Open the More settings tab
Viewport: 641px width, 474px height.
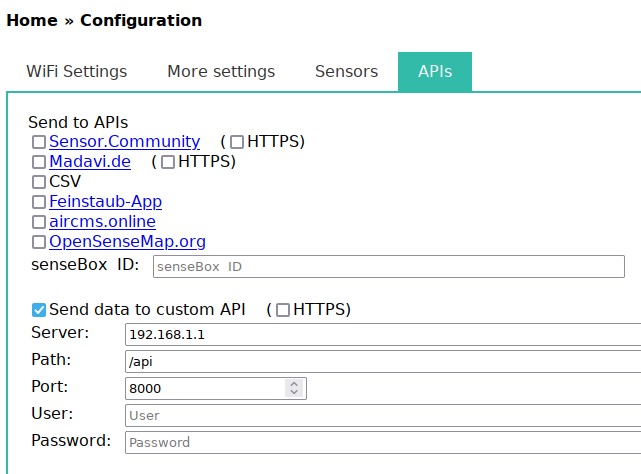221,72
